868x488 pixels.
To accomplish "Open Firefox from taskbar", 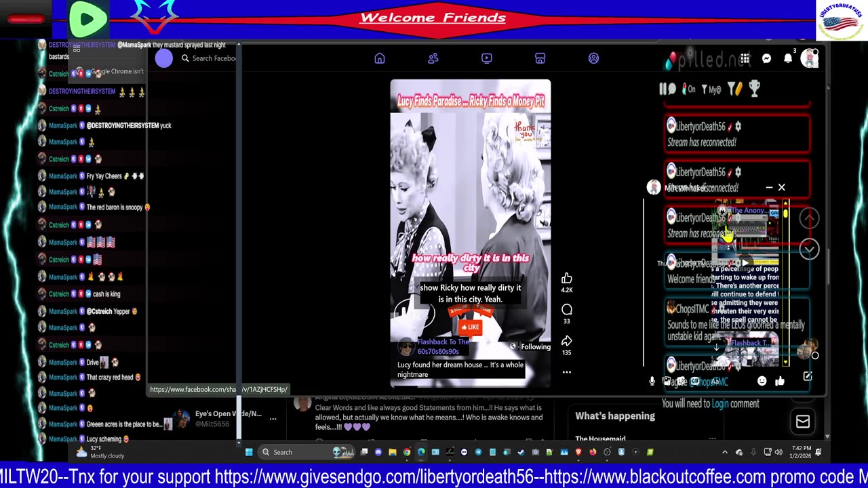I will (x=593, y=452).
